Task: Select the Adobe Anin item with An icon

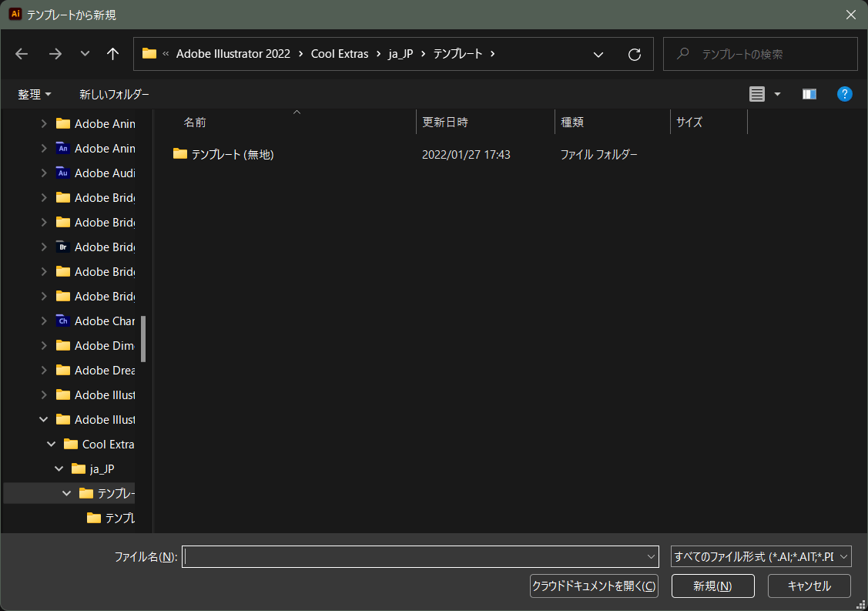Action: (96, 149)
